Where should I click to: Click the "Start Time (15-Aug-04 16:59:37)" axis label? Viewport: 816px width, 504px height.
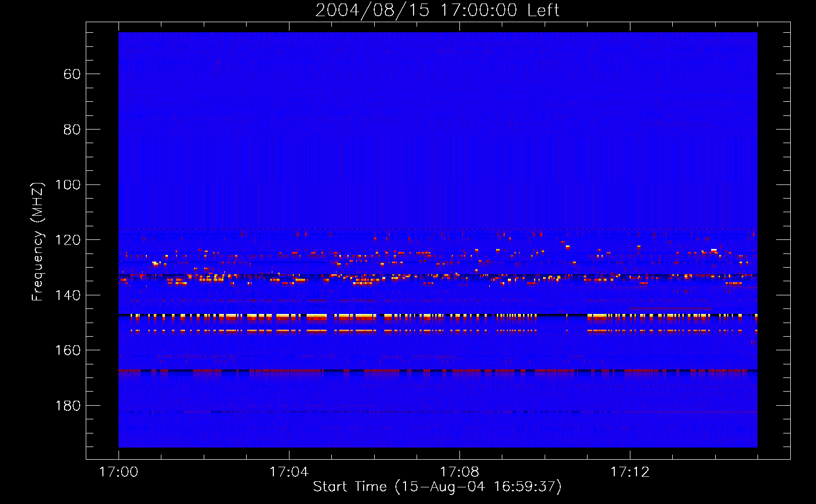click(x=437, y=487)
